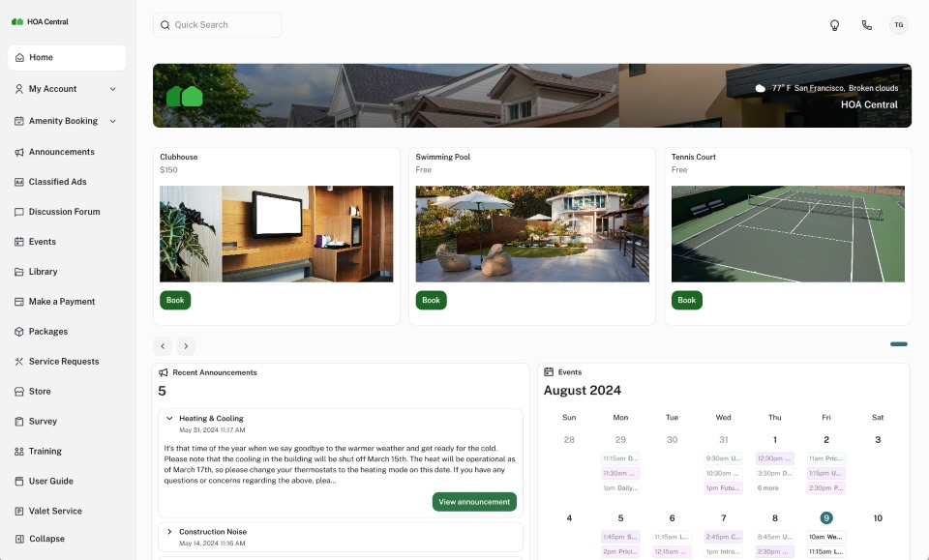Open the TG profile avatar
Viewport: 929px width, 560px height.
[899, 25]
